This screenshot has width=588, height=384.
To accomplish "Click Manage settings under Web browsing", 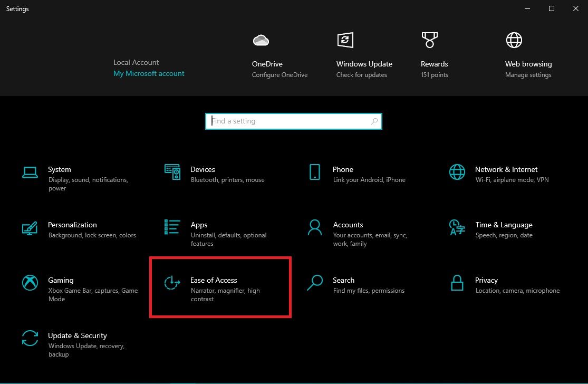I will (528, 75).
